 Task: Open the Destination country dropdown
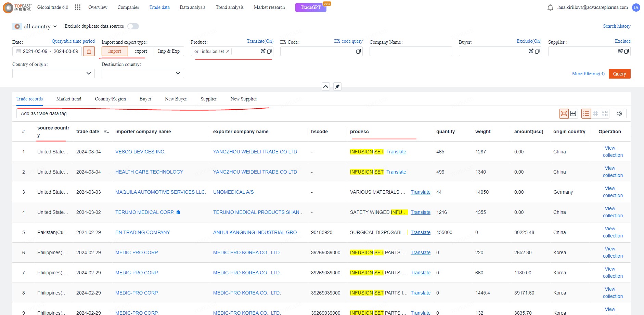(x=143, y=73)
